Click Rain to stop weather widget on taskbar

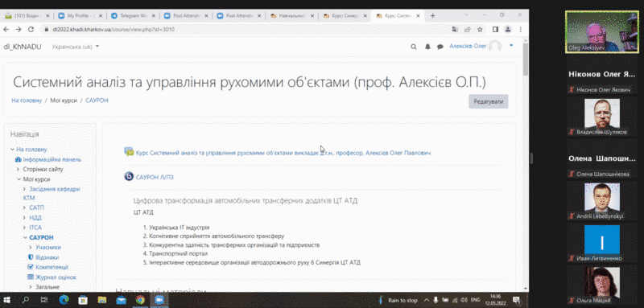tap(398, 300)
